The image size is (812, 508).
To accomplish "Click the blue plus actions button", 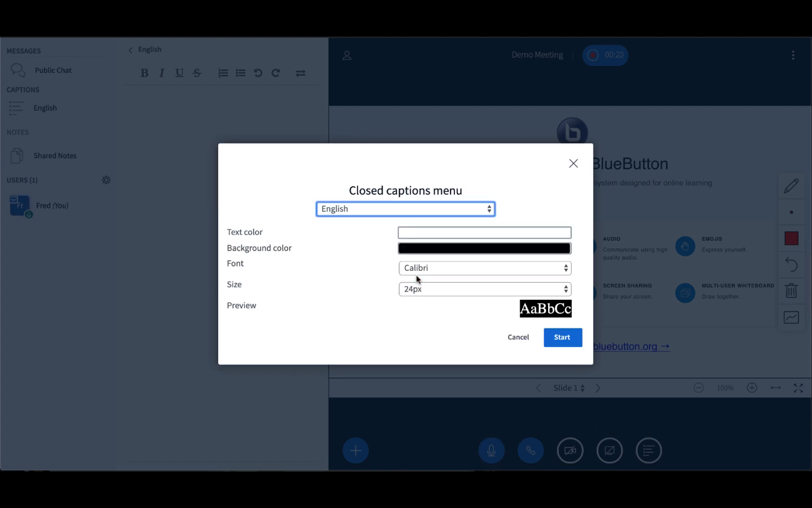I will 356,450.
